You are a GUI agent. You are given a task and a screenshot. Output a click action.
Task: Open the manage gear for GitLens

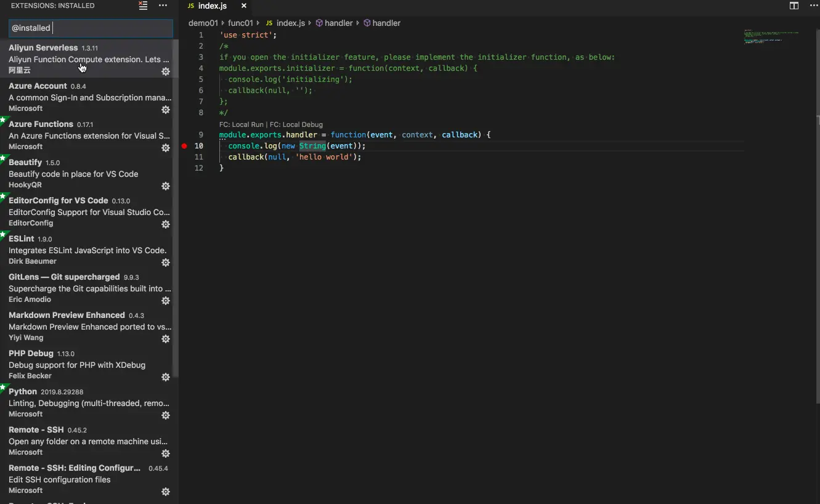pyautogui.click(x=166, y=301)
